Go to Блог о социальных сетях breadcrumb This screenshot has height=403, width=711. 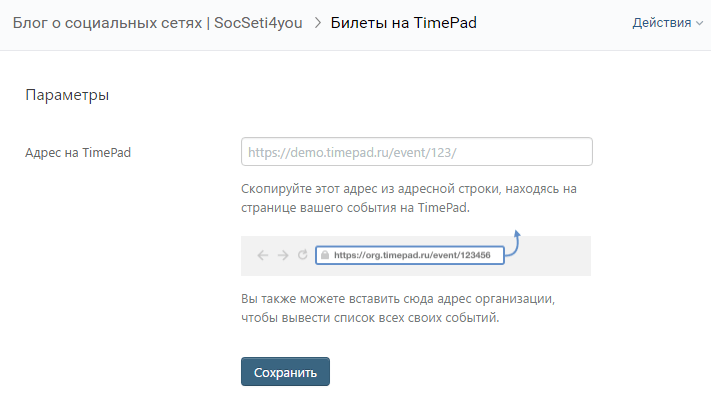click(x=157, y=23)
